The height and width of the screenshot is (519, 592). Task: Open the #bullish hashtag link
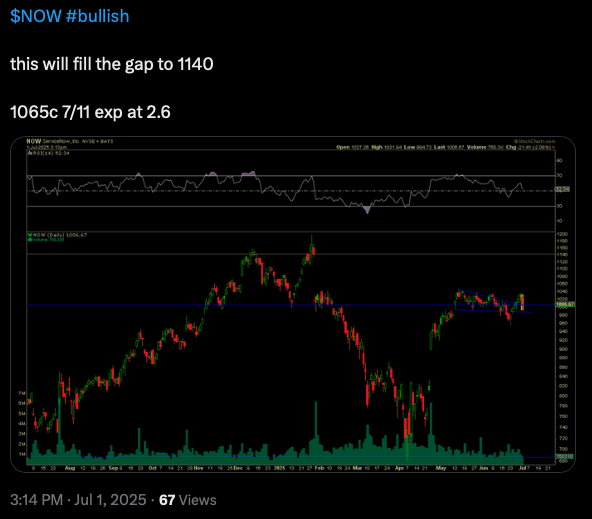[97, 16]
